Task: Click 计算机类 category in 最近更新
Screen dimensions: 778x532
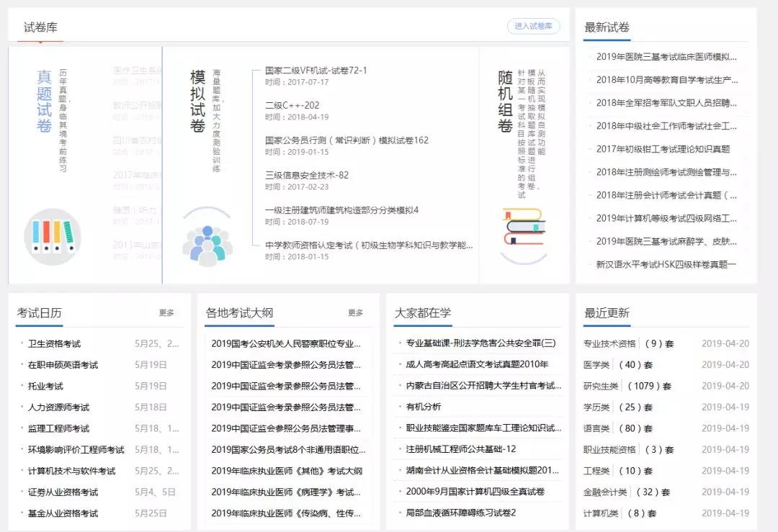Action: click(601, 514)
